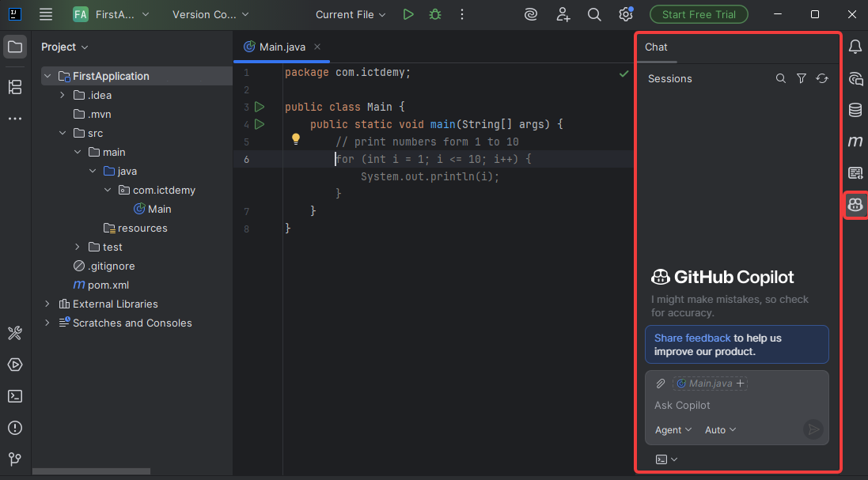868x480 pixels.
Task: Open the GitHub Copilot chat icon
Action: (x=855, y=205)
